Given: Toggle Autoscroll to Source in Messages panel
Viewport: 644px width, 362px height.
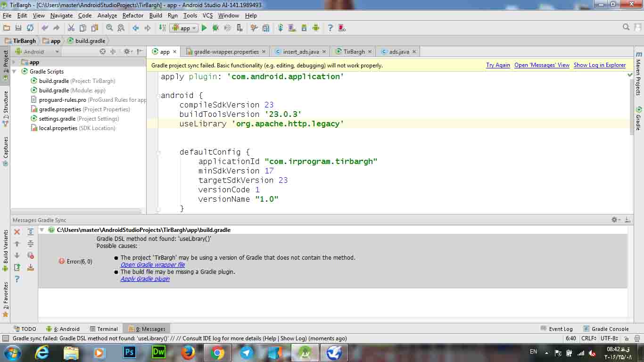Looking at the screenshot, I should click(31, 267).
